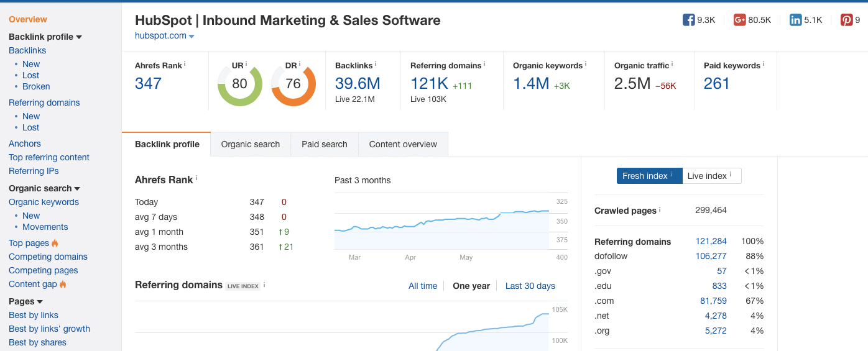Open New under Backlinks
Screen dimensions: 868x351
coord(31,64)
